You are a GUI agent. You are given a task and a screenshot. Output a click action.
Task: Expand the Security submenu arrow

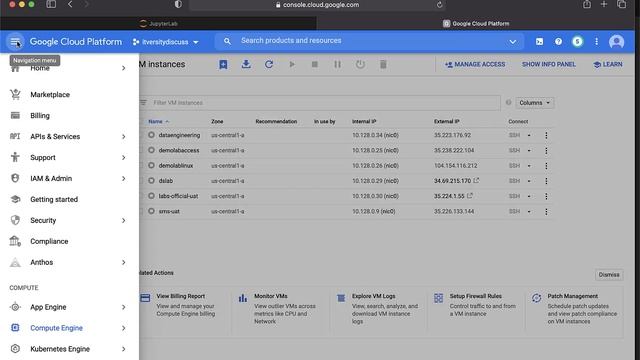coord(123,220)
